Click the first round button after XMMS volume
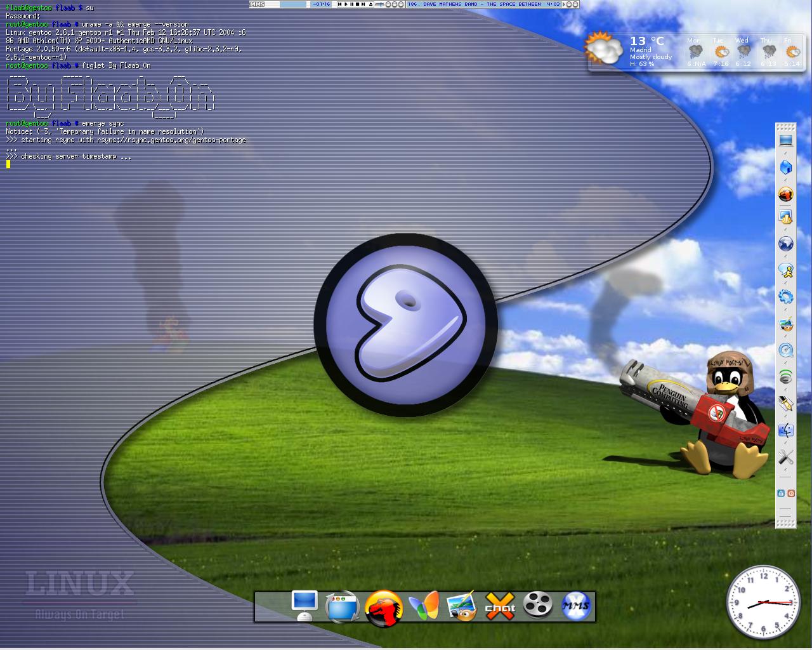Viewport: 812px width, 650px height. point(388,4)
